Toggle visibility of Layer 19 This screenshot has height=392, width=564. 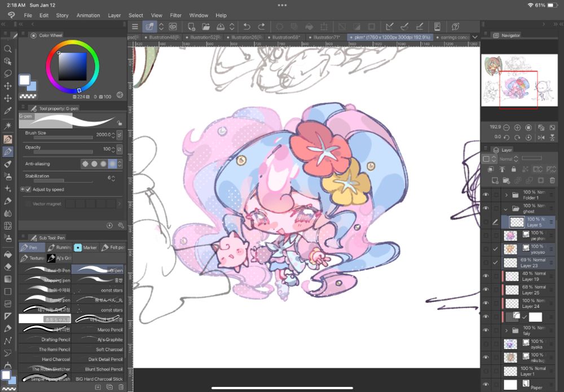pyautogui.click(x=486, y=276)
